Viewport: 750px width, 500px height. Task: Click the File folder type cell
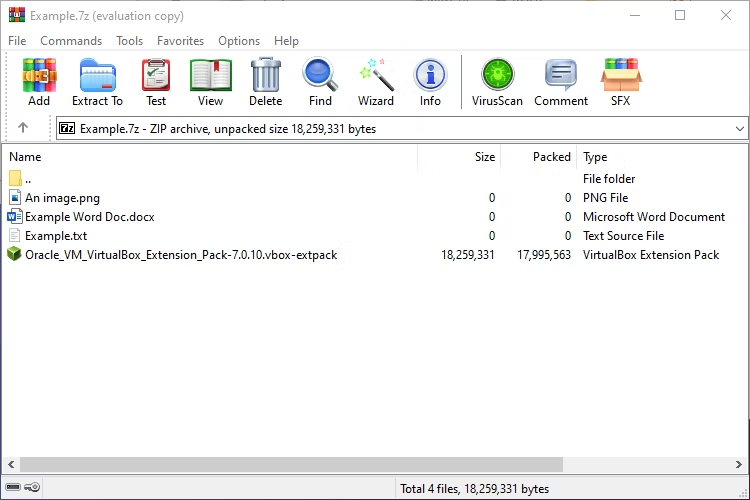[609, 178]
